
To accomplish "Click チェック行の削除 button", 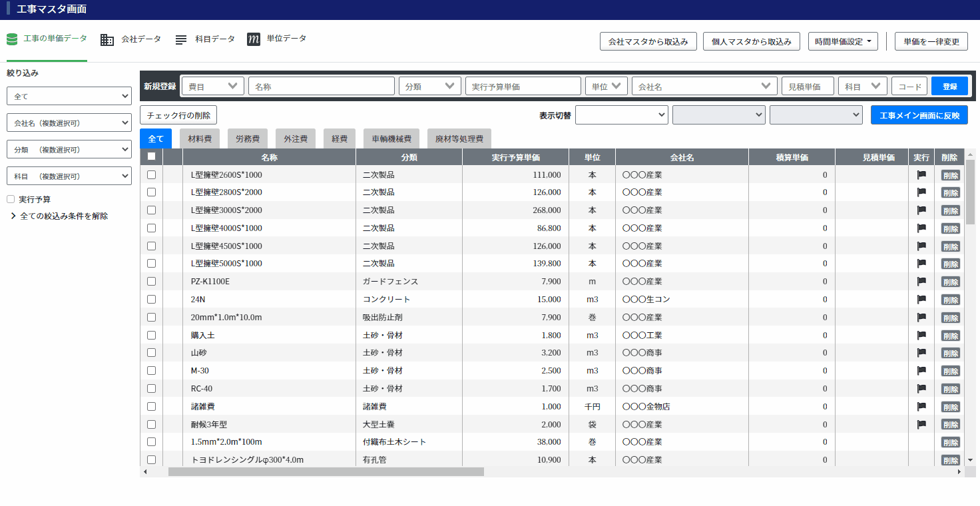I will tap(178, 115).
